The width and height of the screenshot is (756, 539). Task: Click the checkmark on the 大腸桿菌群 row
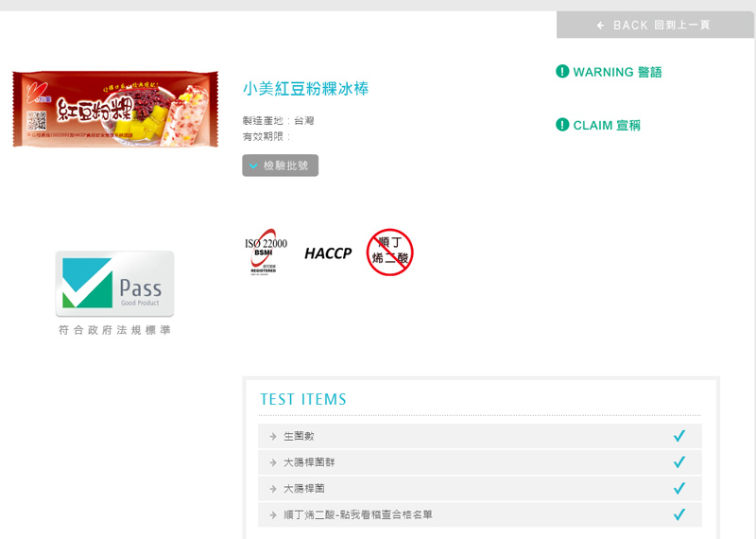[679, 462]
